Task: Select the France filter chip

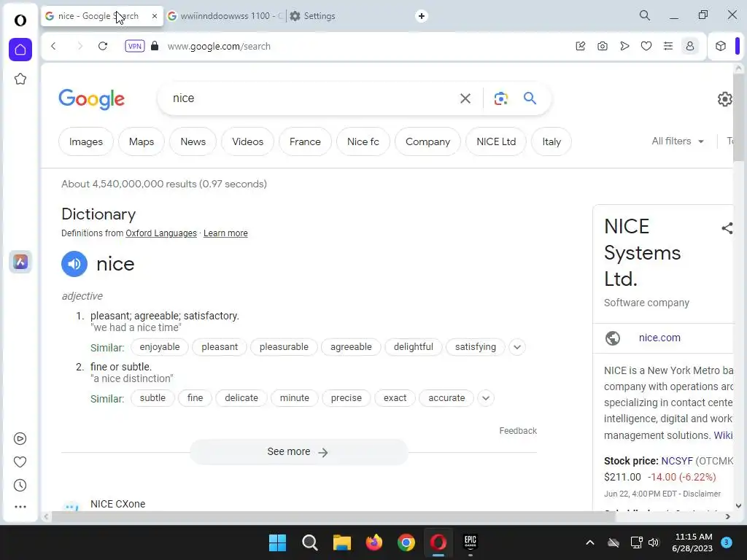Action: [305, 141]
